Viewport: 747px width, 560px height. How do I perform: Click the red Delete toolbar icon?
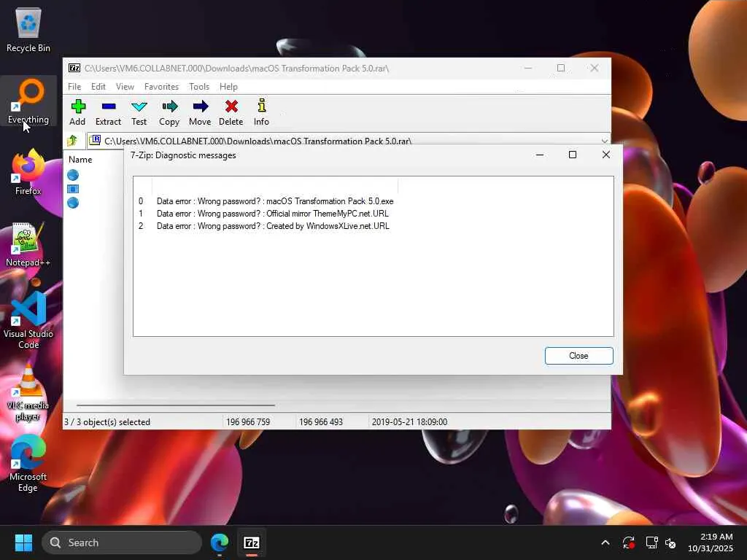click(x=231, y=112)
